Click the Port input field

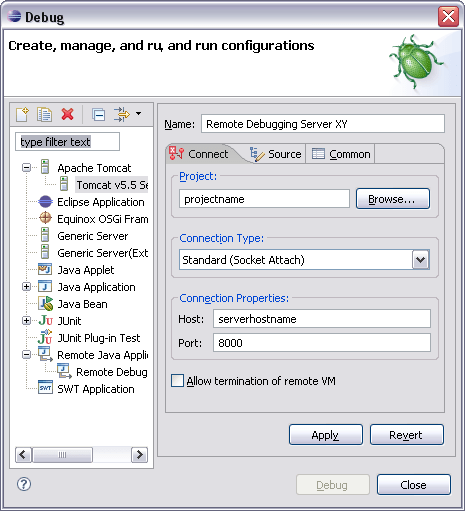coord(322,342)
